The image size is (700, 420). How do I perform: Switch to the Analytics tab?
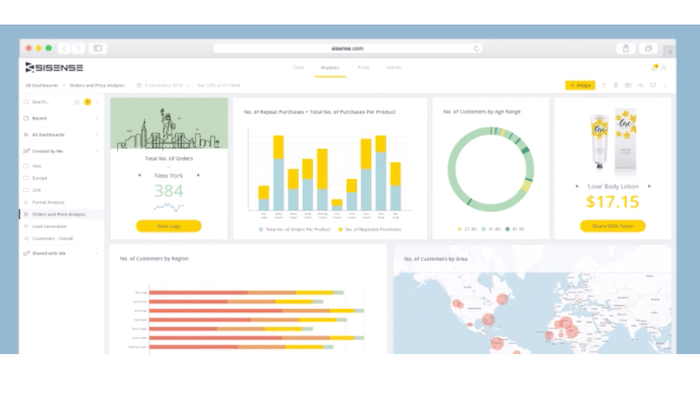[330, 68]
